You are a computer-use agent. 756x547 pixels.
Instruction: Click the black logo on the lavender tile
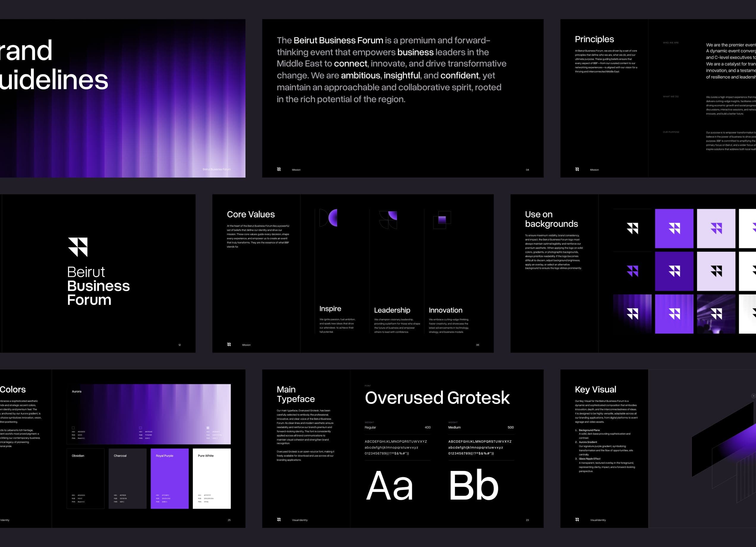point(716,271)
